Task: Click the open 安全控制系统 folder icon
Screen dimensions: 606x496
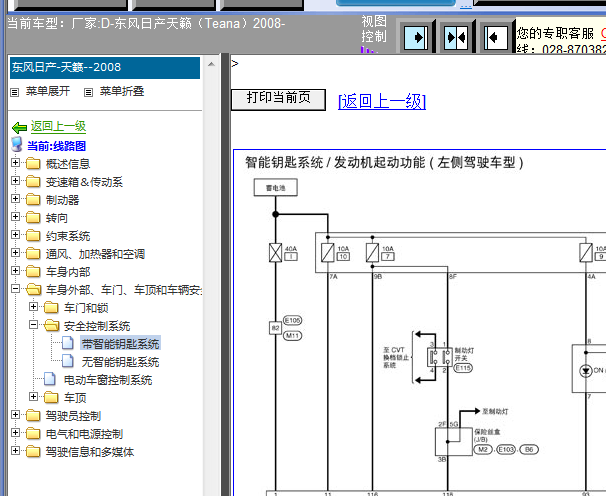Action: pos(51,326)
